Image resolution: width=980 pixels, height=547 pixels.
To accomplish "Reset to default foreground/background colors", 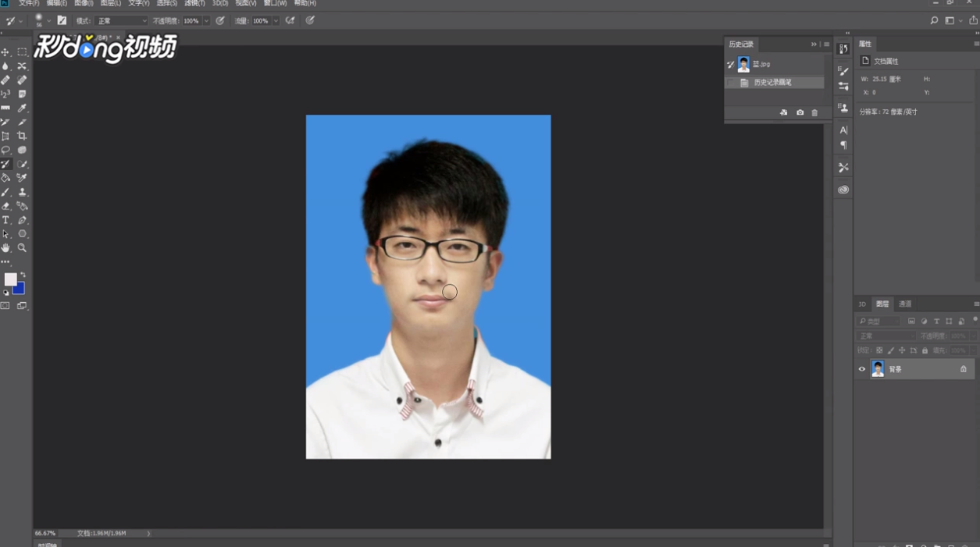I will (6, 293).
